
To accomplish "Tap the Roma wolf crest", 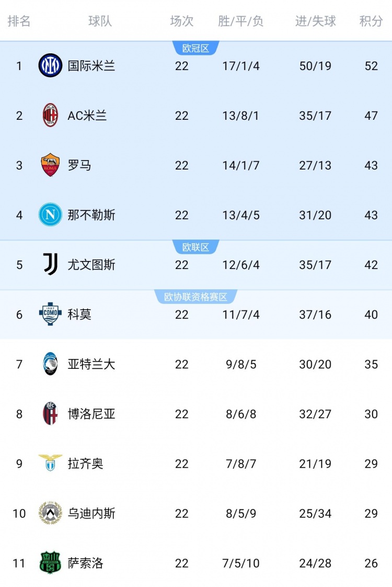I will tap(50, 165).
